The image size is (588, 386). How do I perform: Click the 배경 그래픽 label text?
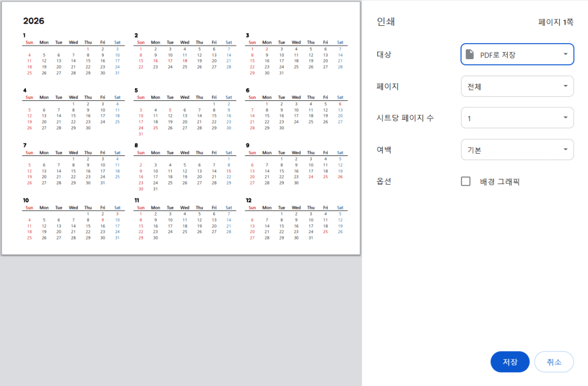pos(500,182)
